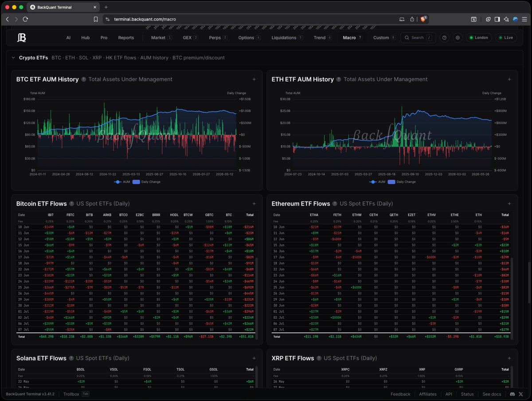
Task: Click the ETHA column header
Action: 314,215
